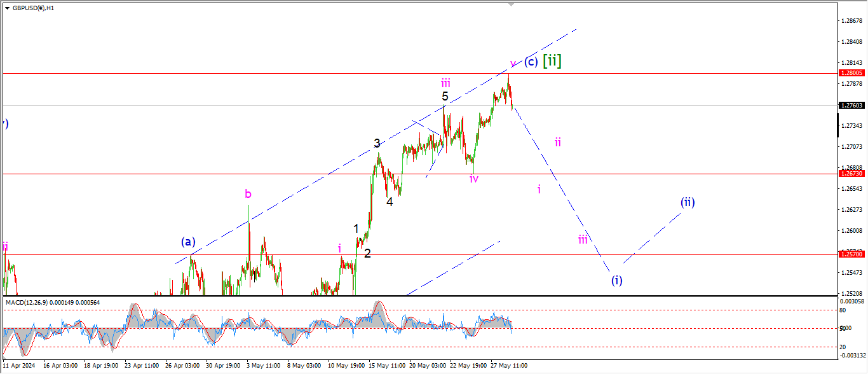Click the 15 May 11:00 date label
This screenshot has height=374, width=868.
point(386,366)
